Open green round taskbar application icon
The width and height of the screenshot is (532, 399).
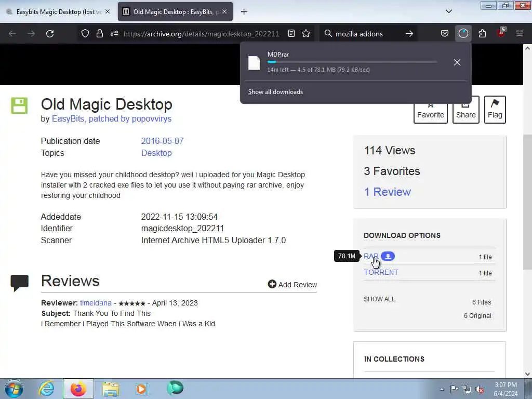click(x=175, y=388)
